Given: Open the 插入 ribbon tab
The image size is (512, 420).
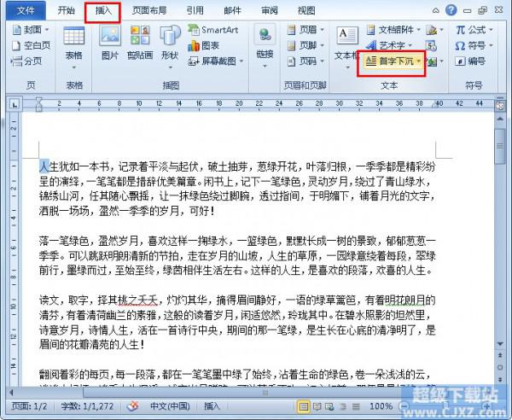Looking at the screenshot, I should (x=103, y=11).
